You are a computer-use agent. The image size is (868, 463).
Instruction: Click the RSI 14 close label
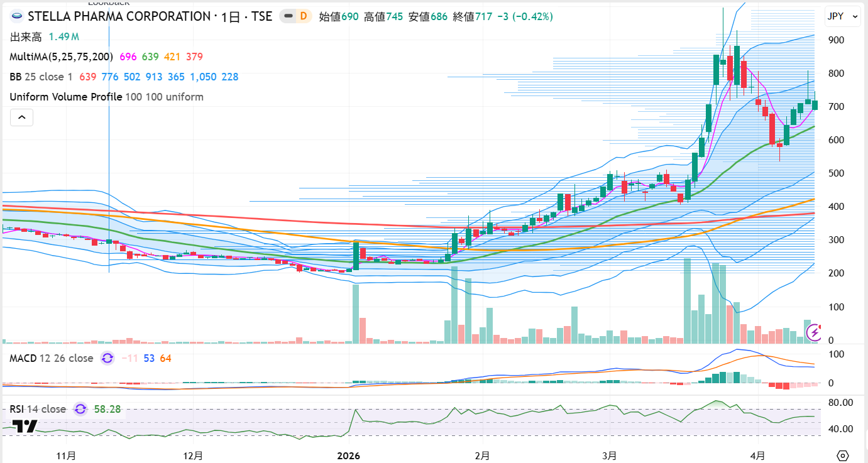pos(38,409)
